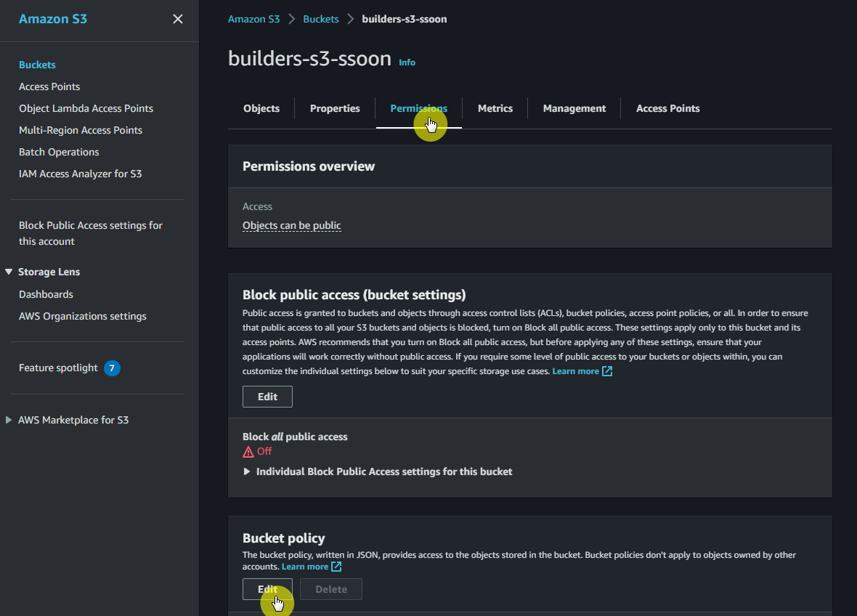
Task: Open Feature spotlight badge showing 7
Action: coord(112,368)
